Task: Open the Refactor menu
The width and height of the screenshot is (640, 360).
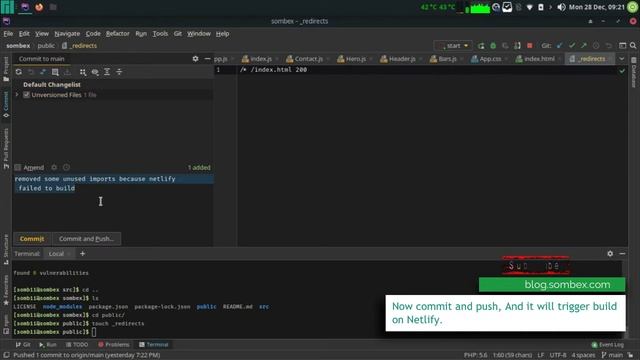Action: [118, 33]
